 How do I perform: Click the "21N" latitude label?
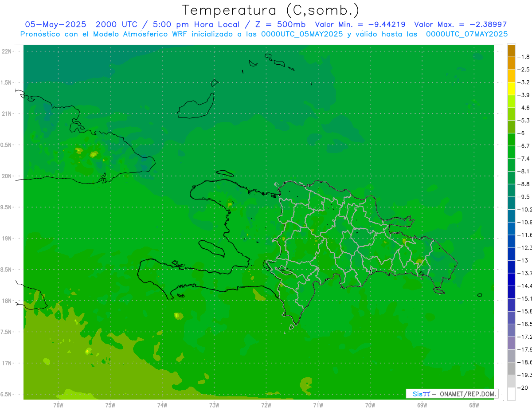7,114
